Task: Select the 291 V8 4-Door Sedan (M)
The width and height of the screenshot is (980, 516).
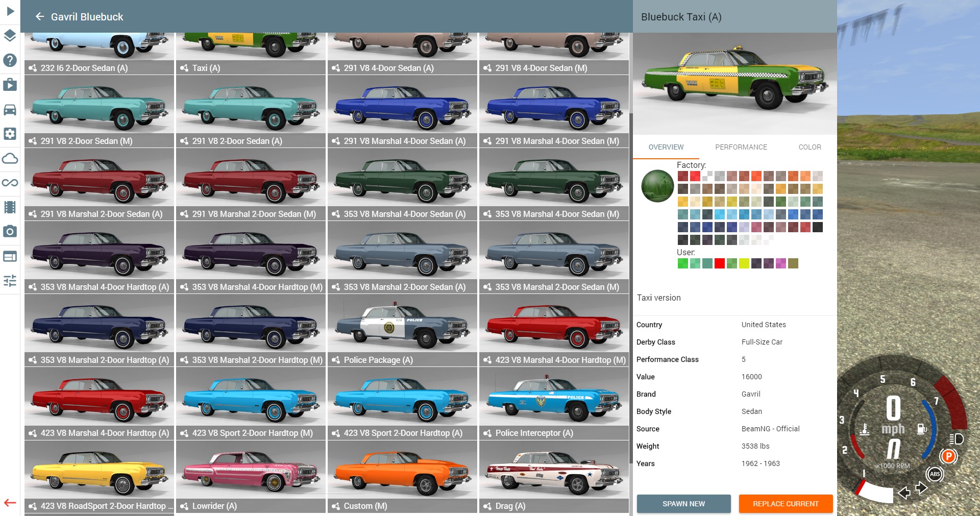Action: coord(554,53)
